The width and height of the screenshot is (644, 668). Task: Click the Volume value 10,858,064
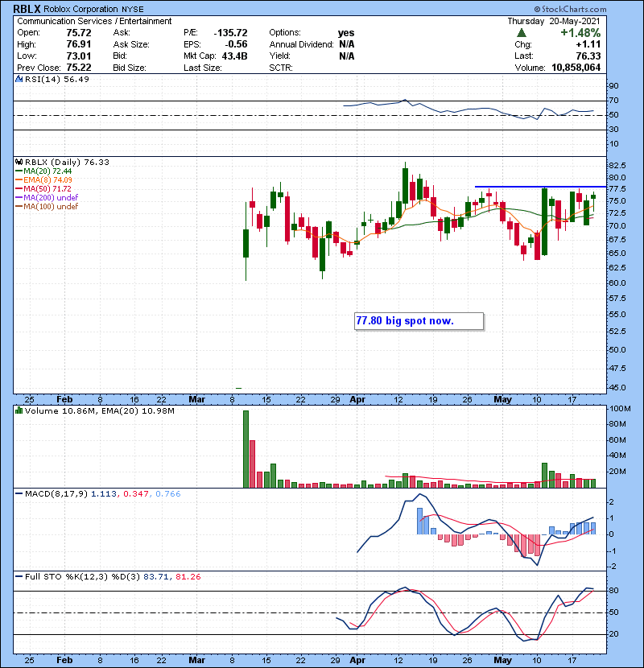576,68
